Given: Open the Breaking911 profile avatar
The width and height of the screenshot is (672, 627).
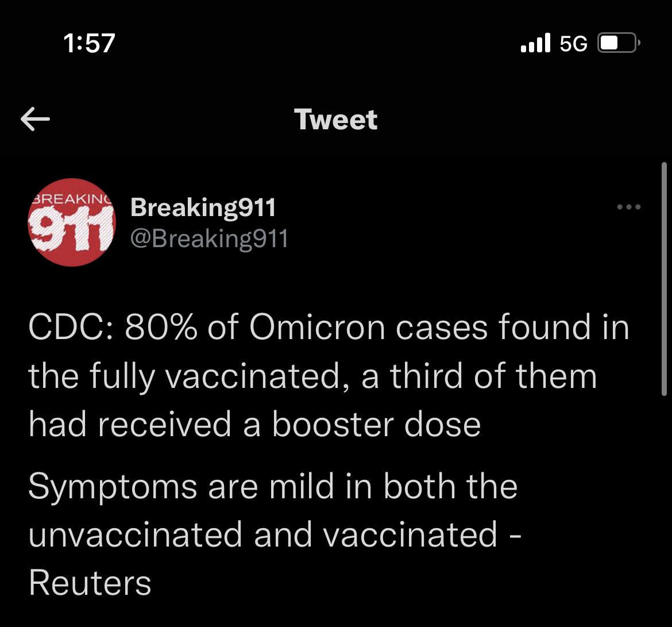Looking at the screenshot, I should tap(72, 222).
